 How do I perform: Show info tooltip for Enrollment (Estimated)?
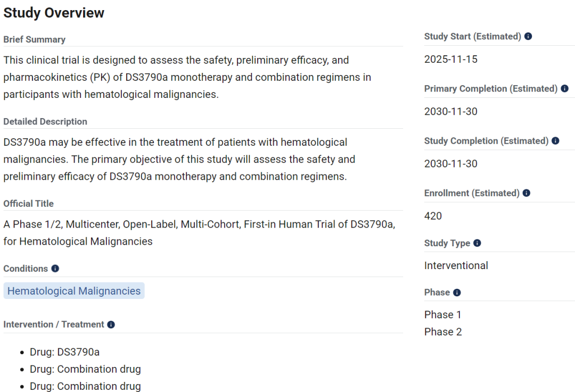point(527,193)
